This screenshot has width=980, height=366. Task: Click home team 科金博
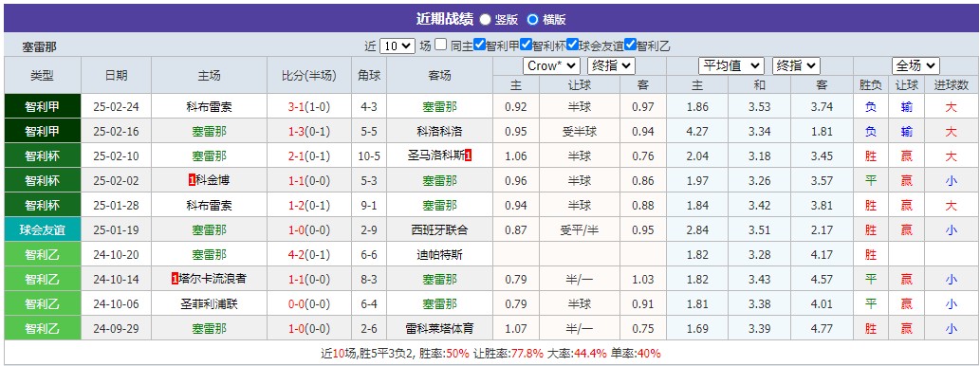[x=213, y=181]
